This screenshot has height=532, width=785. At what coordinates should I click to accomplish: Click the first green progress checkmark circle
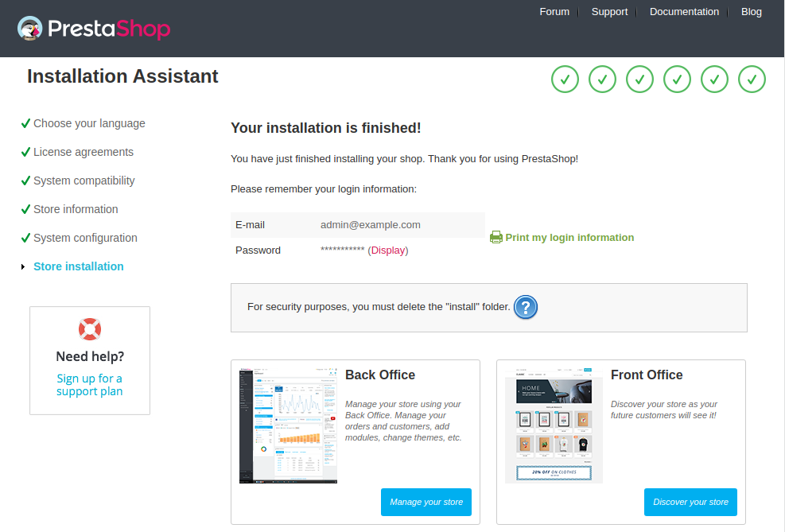(565, 80)
